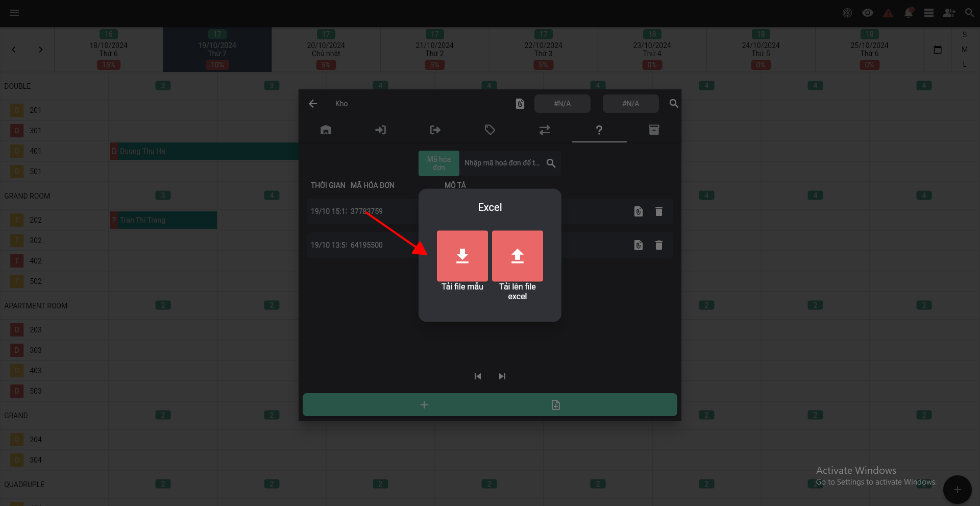Collapse the APARTMENT ROOM group

point(36,306)
